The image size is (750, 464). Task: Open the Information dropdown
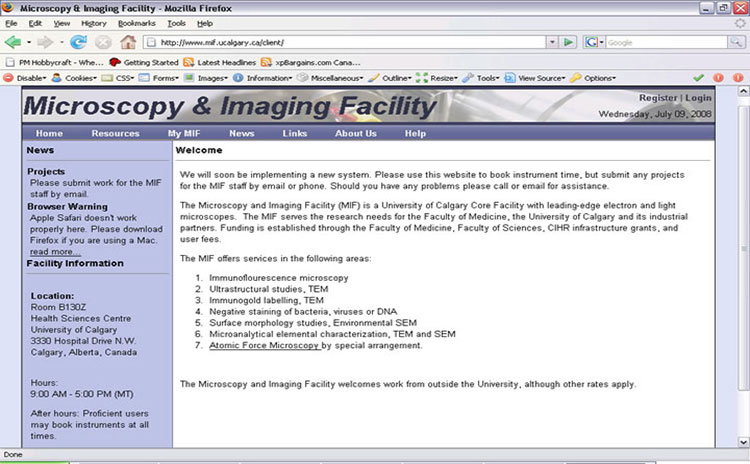point(263,78)
